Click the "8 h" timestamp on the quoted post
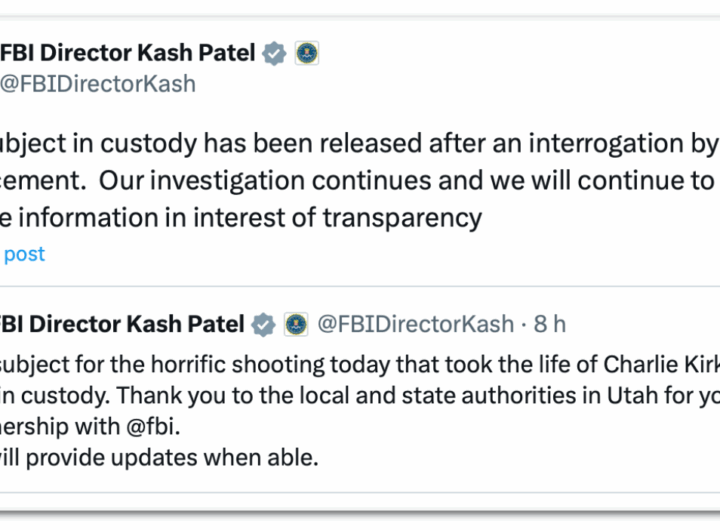Image resolution: width=720 pixels, height=530 pixels. pos(548,324)
